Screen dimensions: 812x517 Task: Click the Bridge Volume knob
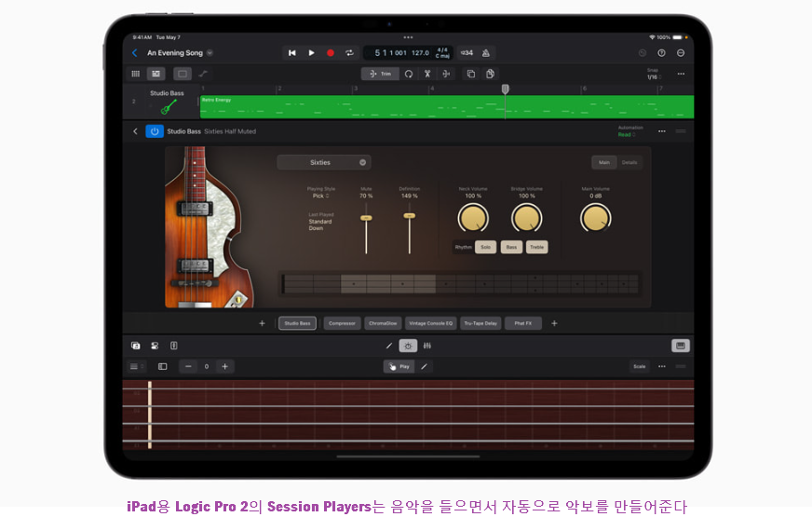527,218
